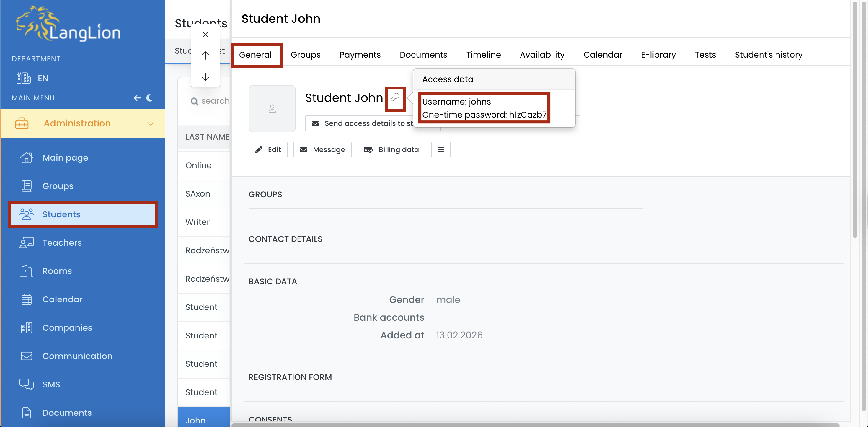868x427 pixels.
Task: Expand Administration menu chevron
Action: pos(151,124)
